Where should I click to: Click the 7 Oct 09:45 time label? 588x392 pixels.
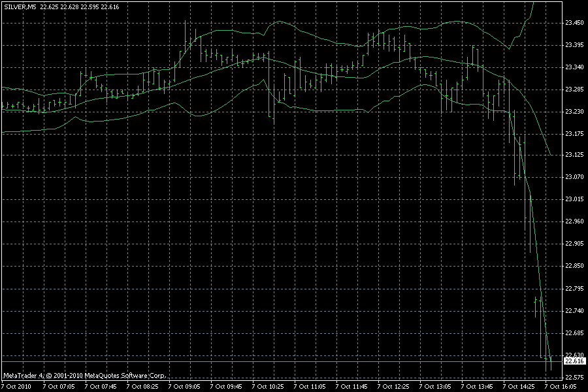coord(226,386)
